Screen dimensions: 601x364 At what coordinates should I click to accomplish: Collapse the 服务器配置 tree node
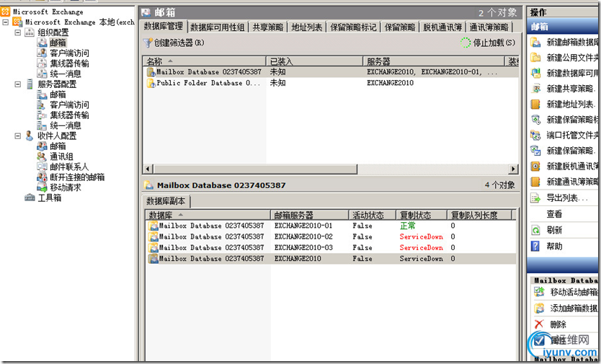pos(17,84)
